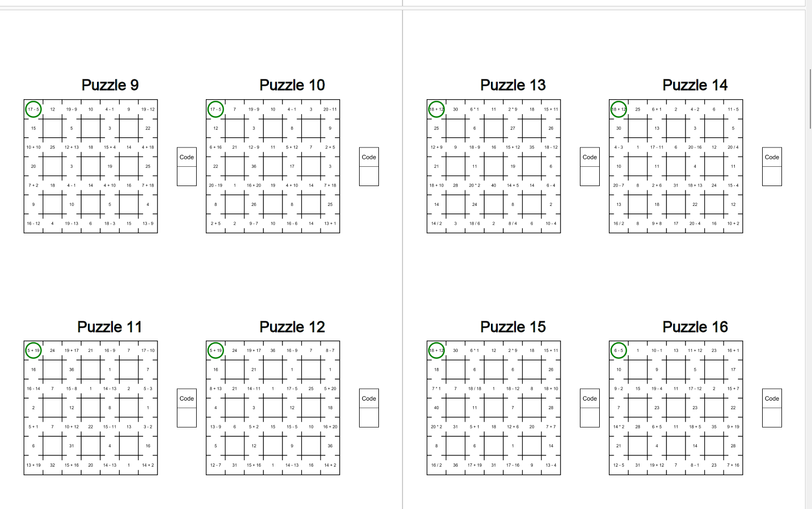This screenshot has width=812, height=509.
Task: Select the circled 5 + 19 cell in Puzzle 11
Action: coord(33,350)
